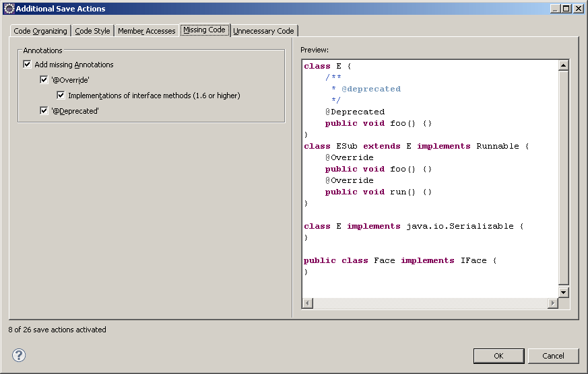Viewport: 588px width, 374px height.
Task: Close the Additional Save Actions dialog
Action: click(579, 8)
